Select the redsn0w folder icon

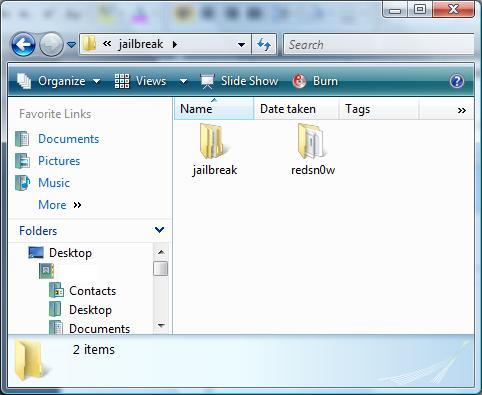(312, 141)
